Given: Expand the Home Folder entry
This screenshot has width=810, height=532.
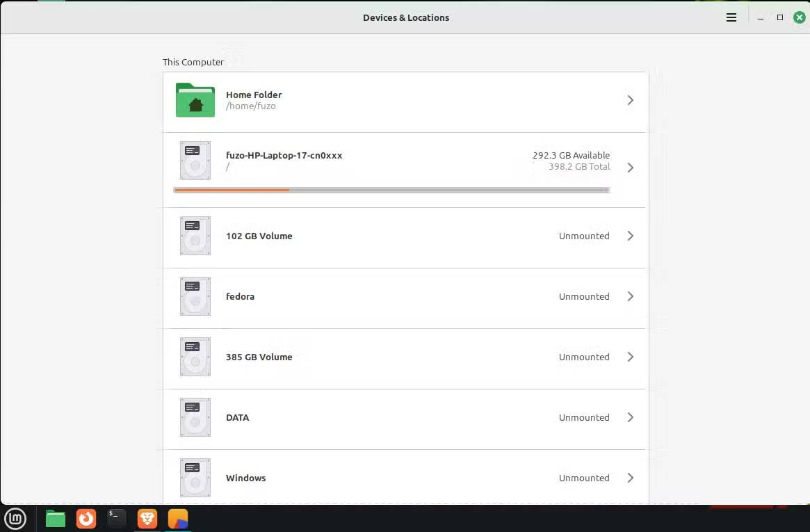Looking at the screenshot, I should coord(631,100).
